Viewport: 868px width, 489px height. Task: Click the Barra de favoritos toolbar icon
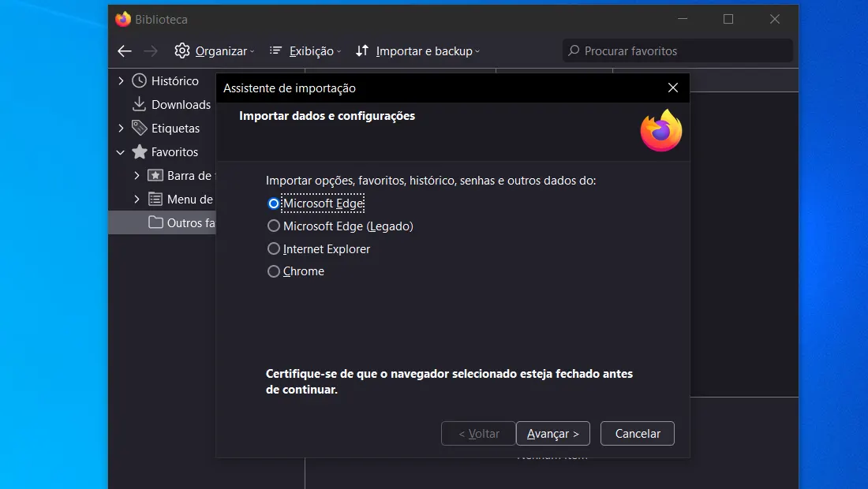(x=155, y=175)
